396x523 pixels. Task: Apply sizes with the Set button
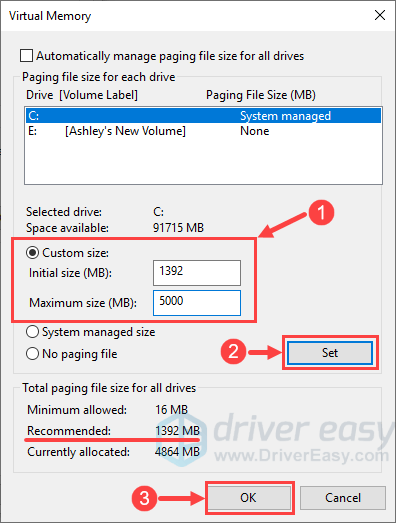330,353
